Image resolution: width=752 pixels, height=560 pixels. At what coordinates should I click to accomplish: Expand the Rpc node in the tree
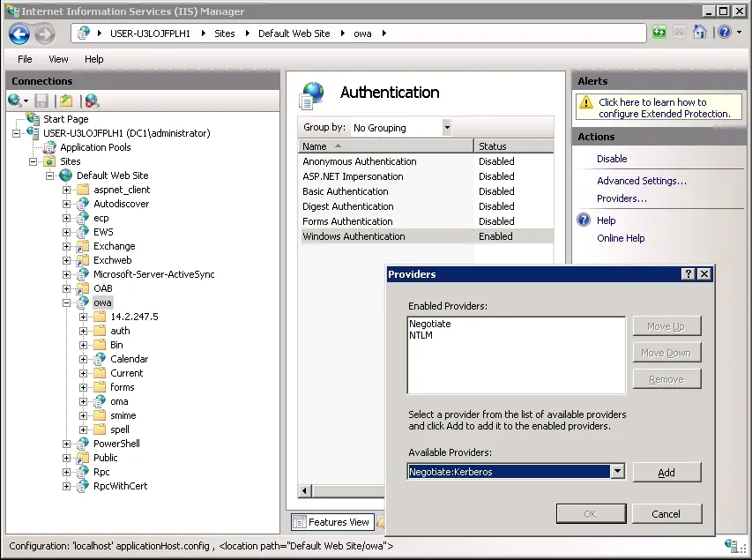[67, 472]
